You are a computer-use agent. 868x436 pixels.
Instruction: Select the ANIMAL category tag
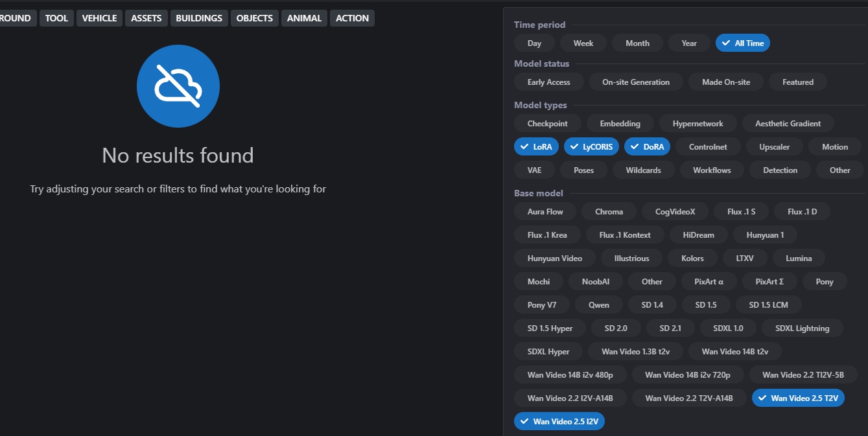tap(305, 18)
